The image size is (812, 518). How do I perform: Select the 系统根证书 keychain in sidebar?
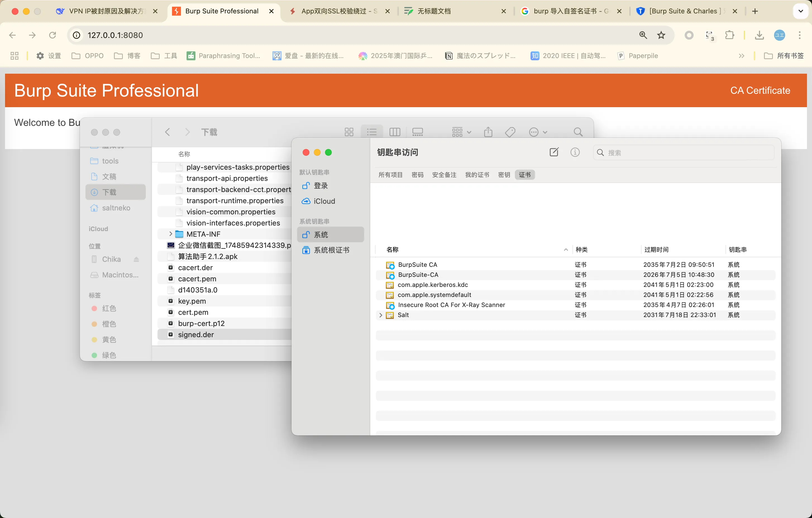click(330, 250)
